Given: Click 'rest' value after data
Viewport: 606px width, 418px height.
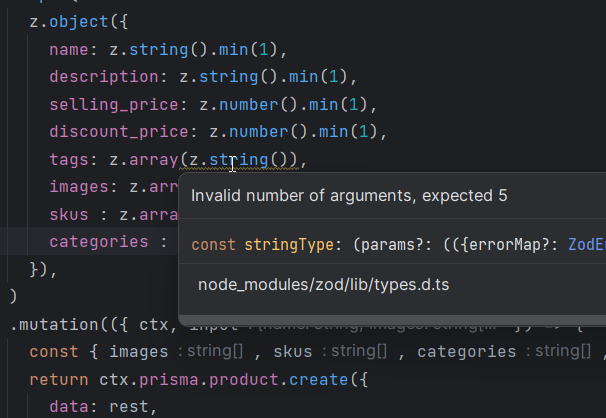Looking at the screenshot, I should coord(129,407).
